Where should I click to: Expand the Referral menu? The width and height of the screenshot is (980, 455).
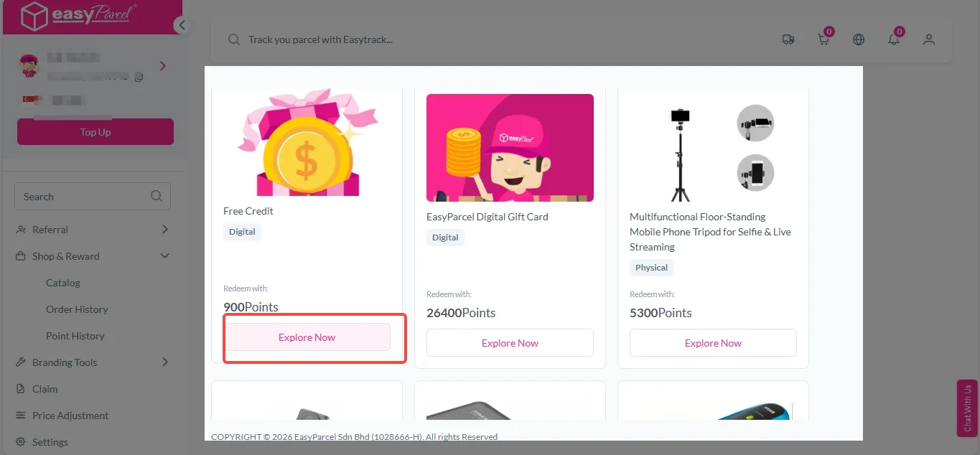pyautogui.click(x=164, y=230)
